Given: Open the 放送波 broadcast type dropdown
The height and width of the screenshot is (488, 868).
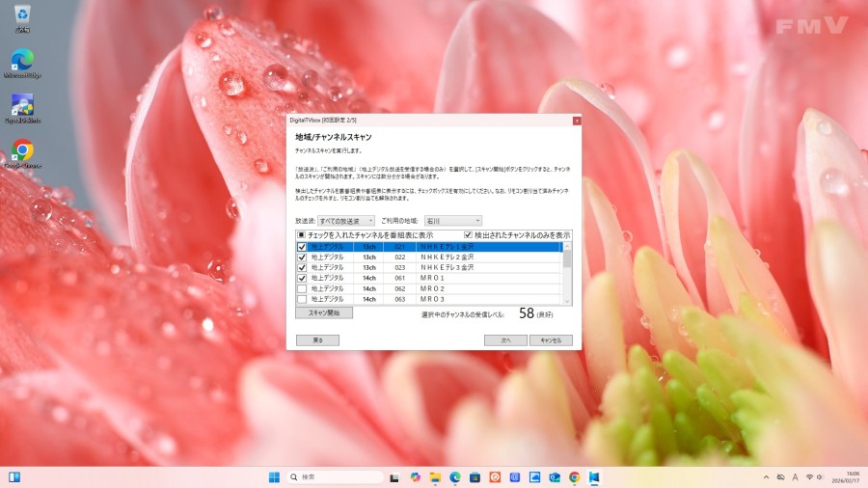Looking at the screenshot, I should 346,221.
